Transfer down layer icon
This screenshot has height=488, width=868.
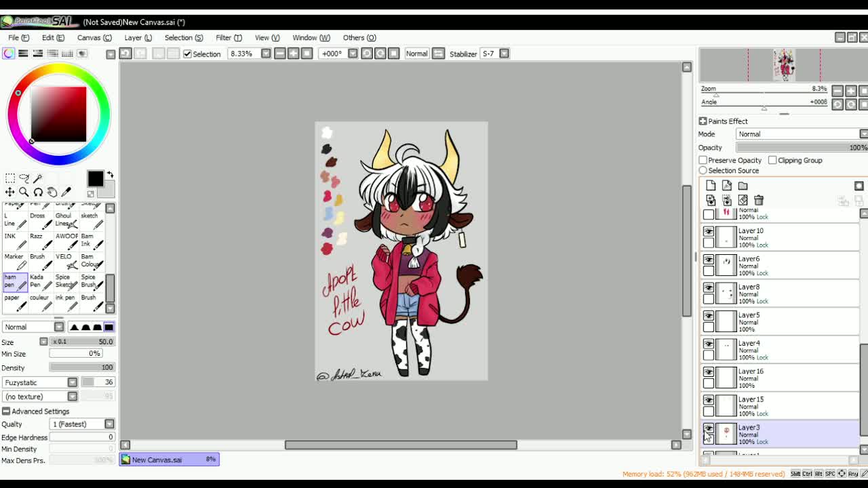point(710,201)
